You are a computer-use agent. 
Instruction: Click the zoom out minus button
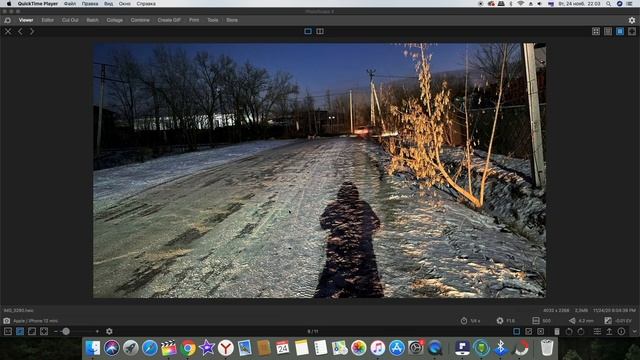(x=56, y=331)
